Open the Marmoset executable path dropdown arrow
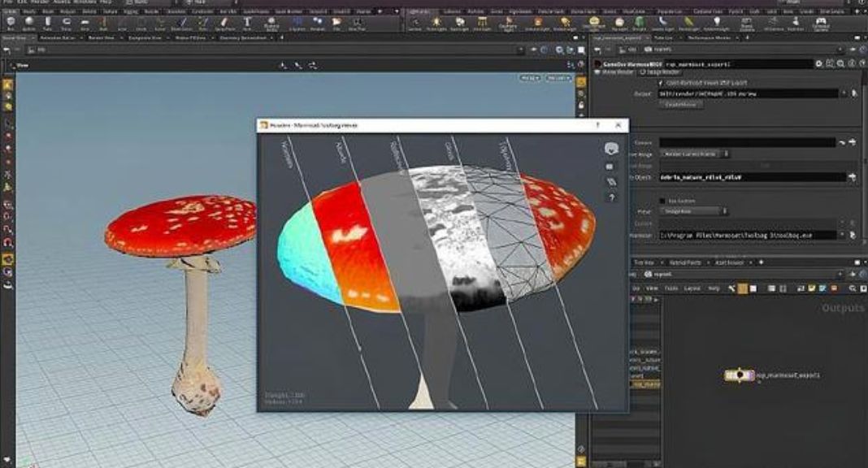The image size is (868, 468). tap(844, 235)
